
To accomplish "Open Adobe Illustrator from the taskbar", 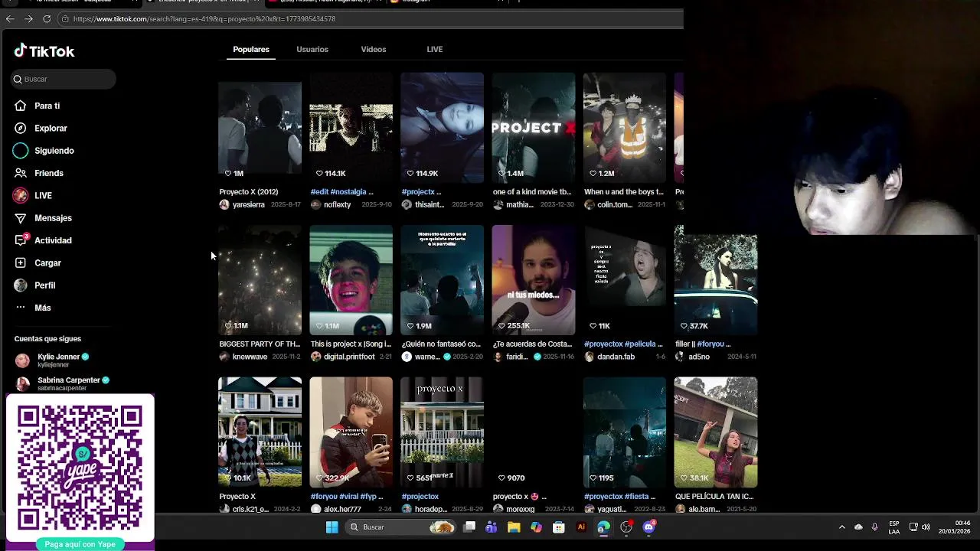I will (x=581, y=527).
